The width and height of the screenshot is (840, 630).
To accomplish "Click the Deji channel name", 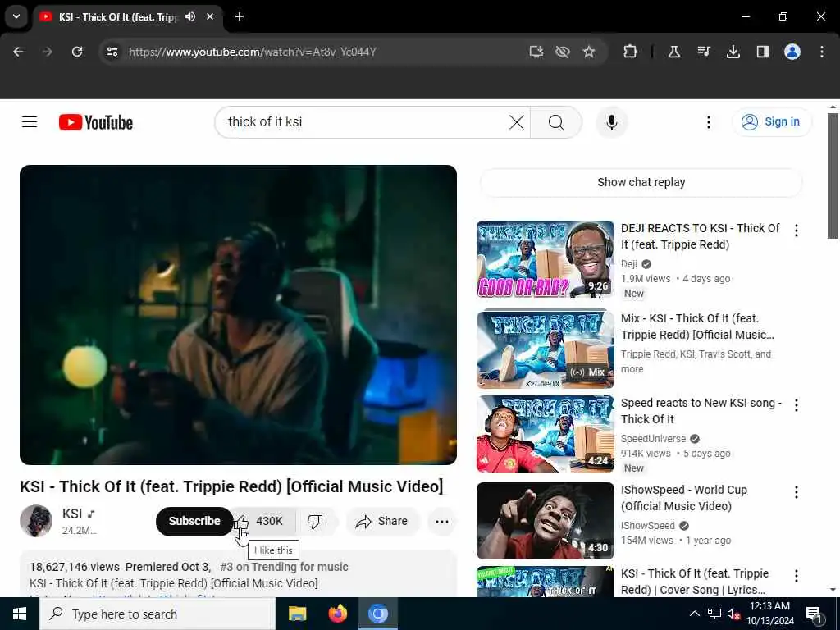I will point(629,263).
